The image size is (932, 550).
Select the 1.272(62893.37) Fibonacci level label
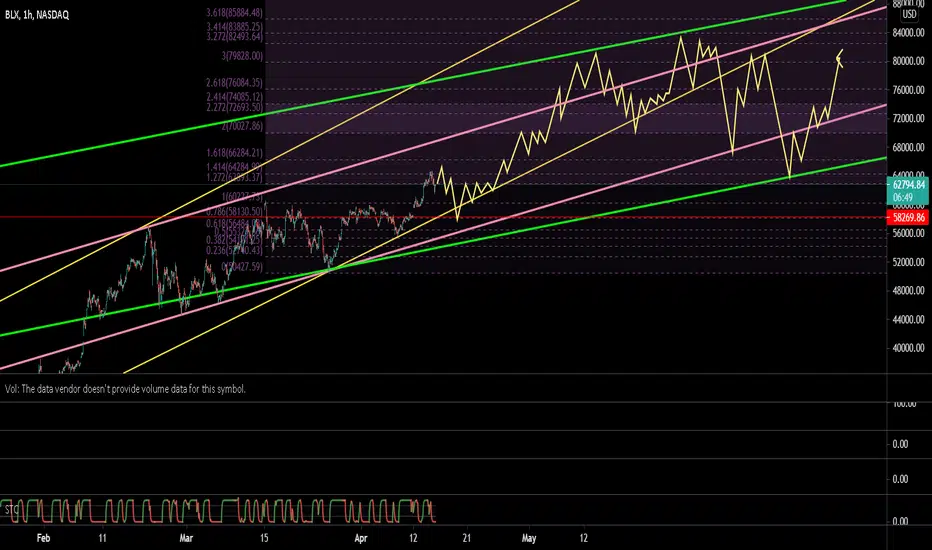[x=234, y=178]
